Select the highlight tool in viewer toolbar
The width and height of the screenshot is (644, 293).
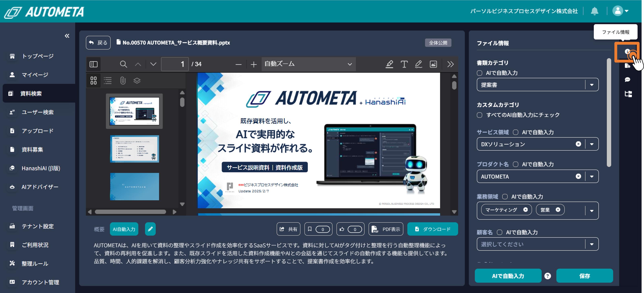[389, 64]
